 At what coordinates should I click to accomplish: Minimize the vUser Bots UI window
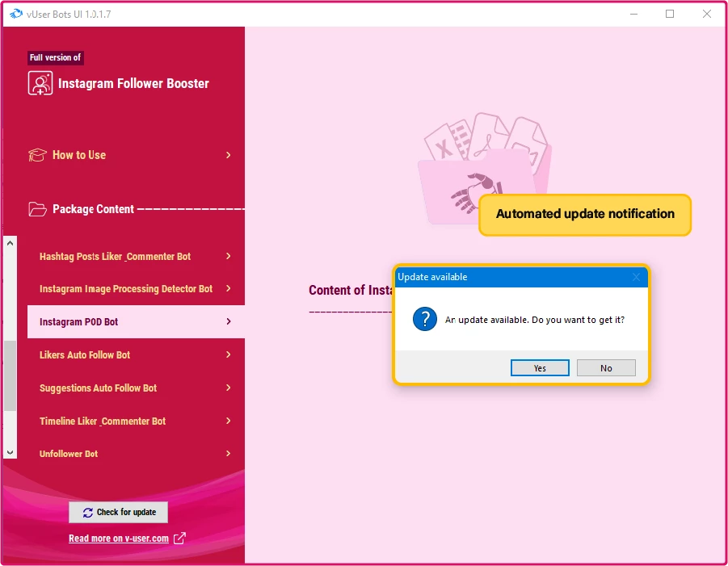(x=633, y=14)
